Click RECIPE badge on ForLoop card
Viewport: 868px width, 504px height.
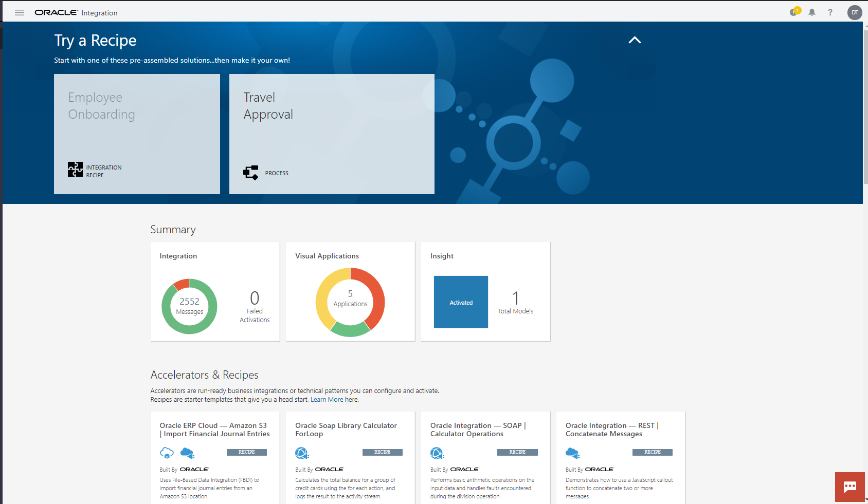(383, 452)
